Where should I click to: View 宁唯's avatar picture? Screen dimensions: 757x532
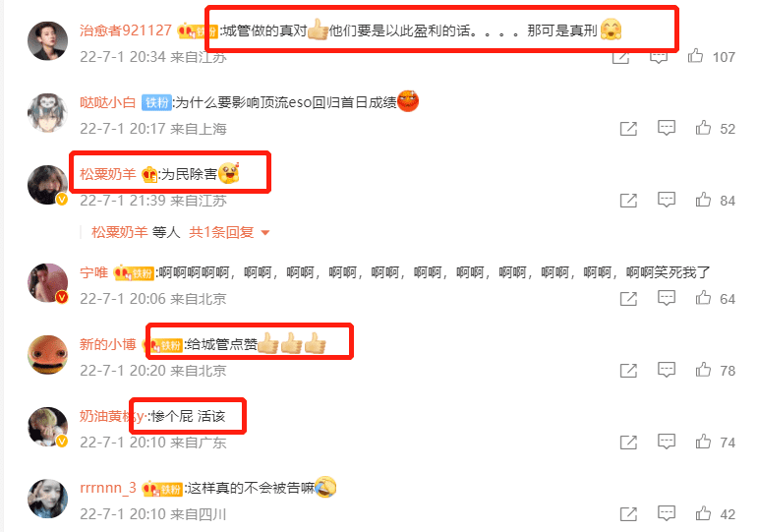(47, 283)
